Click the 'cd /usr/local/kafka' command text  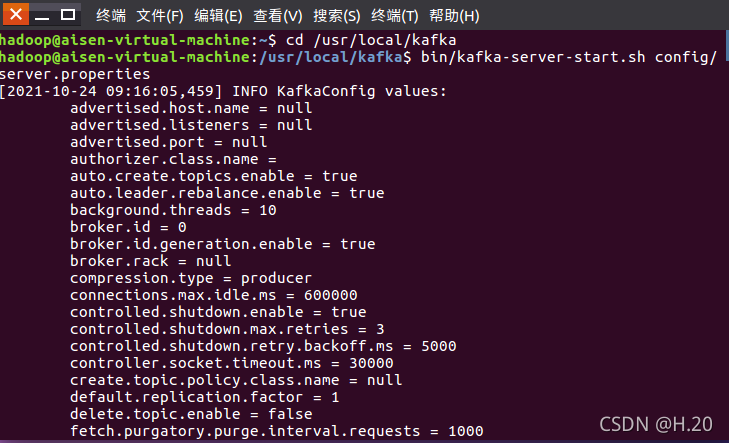point(371,40)
